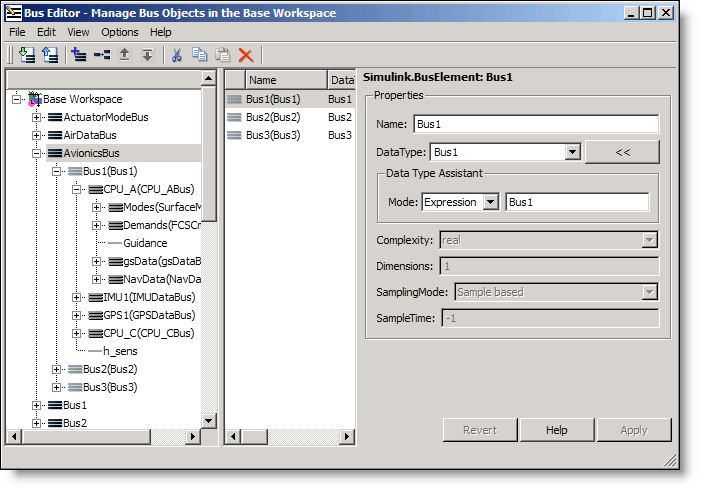Click the Add Bus toolbar icon
Image resolution: width=701 pixels, height=491 pixels.
[79, 56]
